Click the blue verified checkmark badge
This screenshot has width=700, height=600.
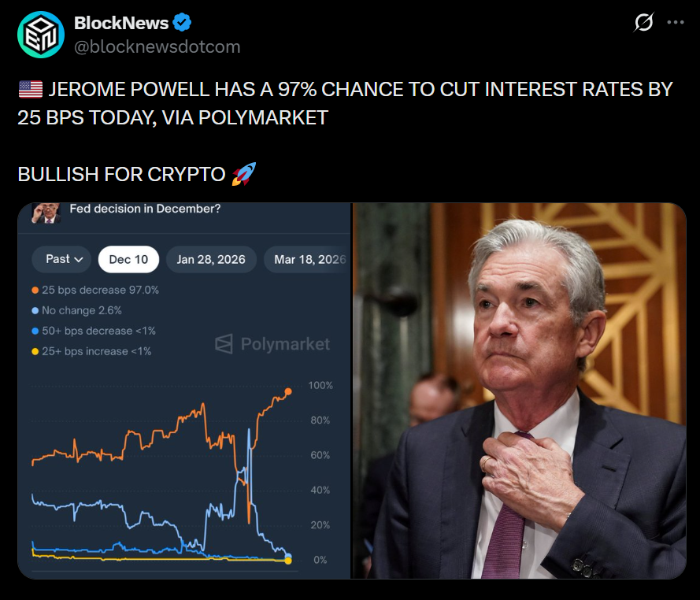click(182, 22)
